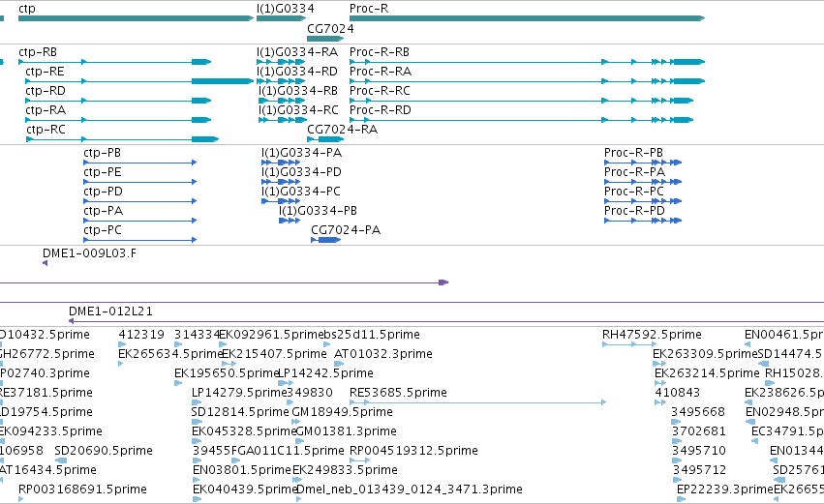The image size is (824, 504).
Task: Click the l(1)G0334-PB protein label
Action: click(x=318, y=211)
